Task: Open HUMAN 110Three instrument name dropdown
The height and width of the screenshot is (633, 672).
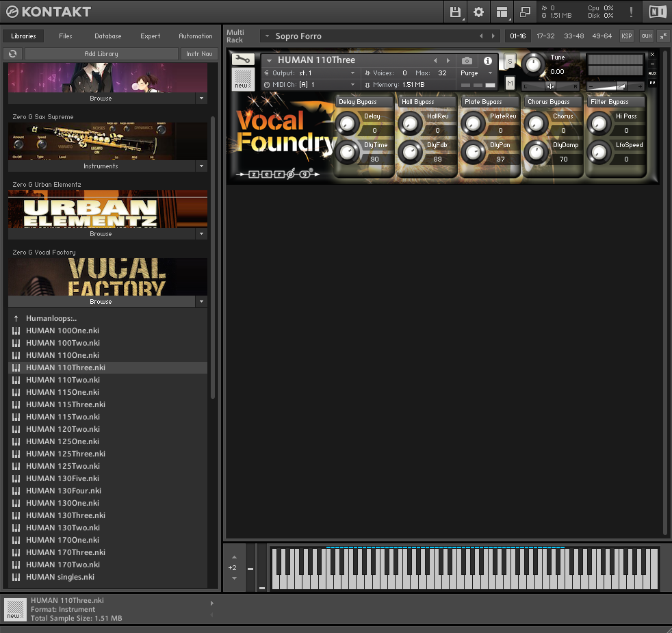Action: click(x=269, y=60)
